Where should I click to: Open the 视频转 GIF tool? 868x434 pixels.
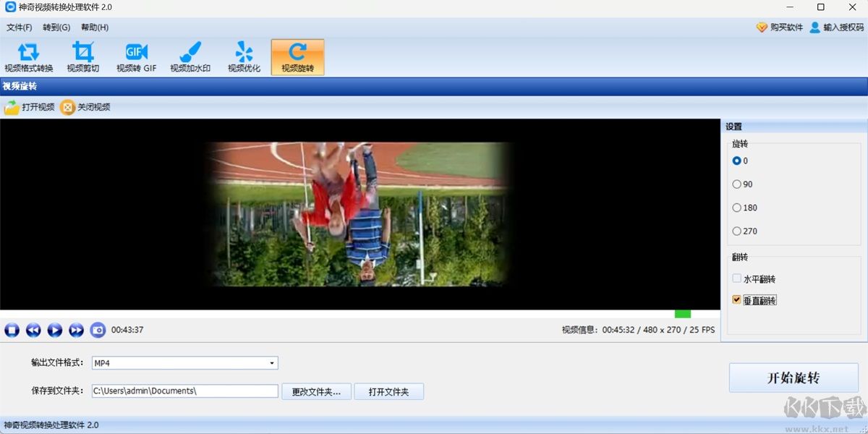tap(137, 57)
